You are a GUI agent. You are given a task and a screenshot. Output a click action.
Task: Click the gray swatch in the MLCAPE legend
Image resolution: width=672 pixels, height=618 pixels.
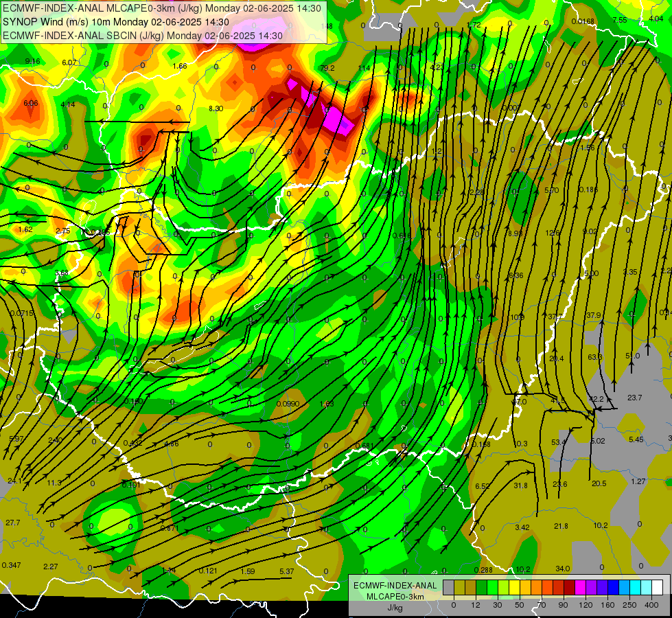[x=449, y=587]
